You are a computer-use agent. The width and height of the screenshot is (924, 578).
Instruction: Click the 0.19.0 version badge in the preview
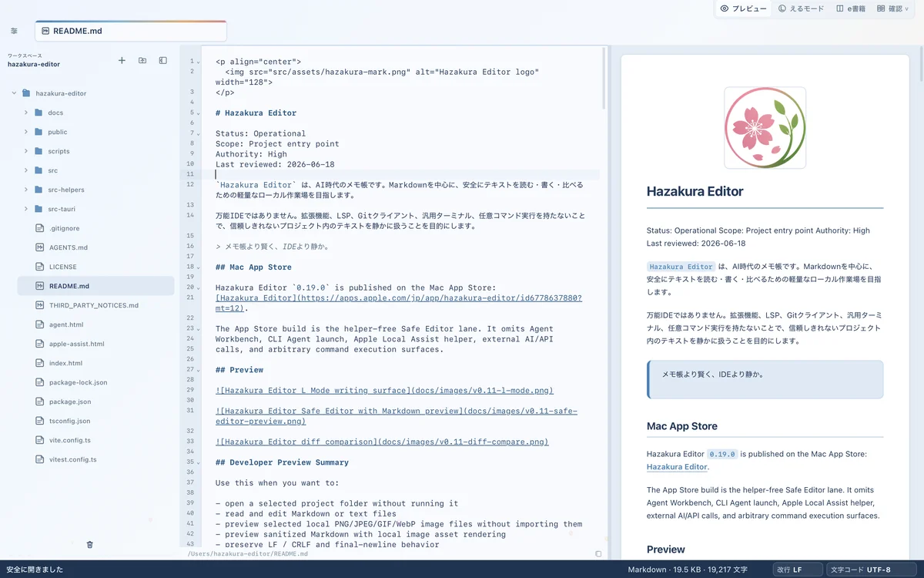pyautogui.click(x=722, y=454)
